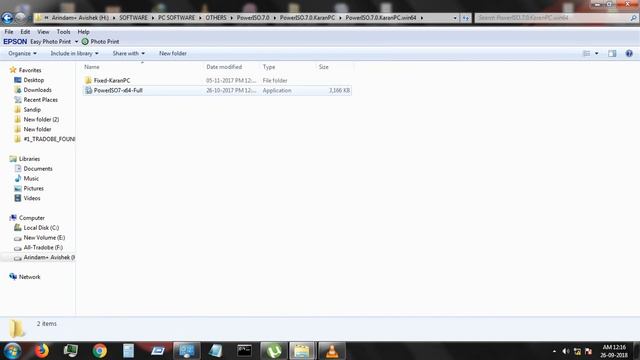
Task: Change the view with the view icon
Action: [x=586, y=53]
